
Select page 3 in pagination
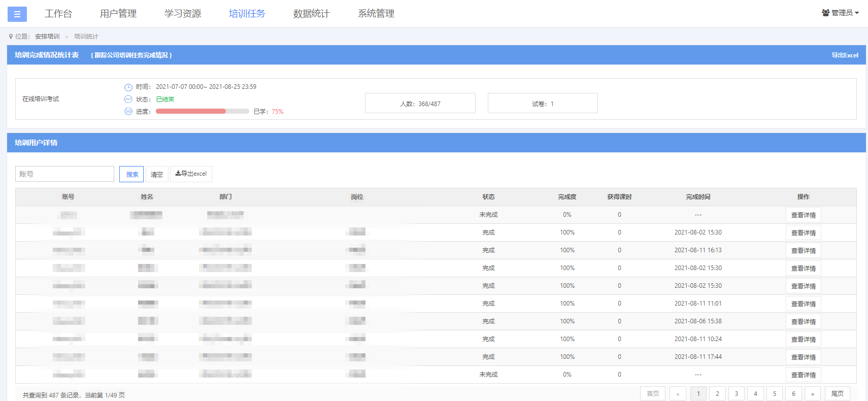[737, 394]
